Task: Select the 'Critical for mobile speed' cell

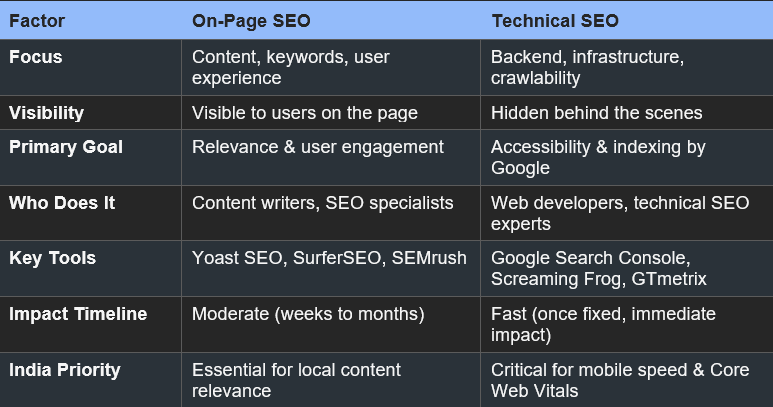Action: pyautogui.click(x=621, y=380)
